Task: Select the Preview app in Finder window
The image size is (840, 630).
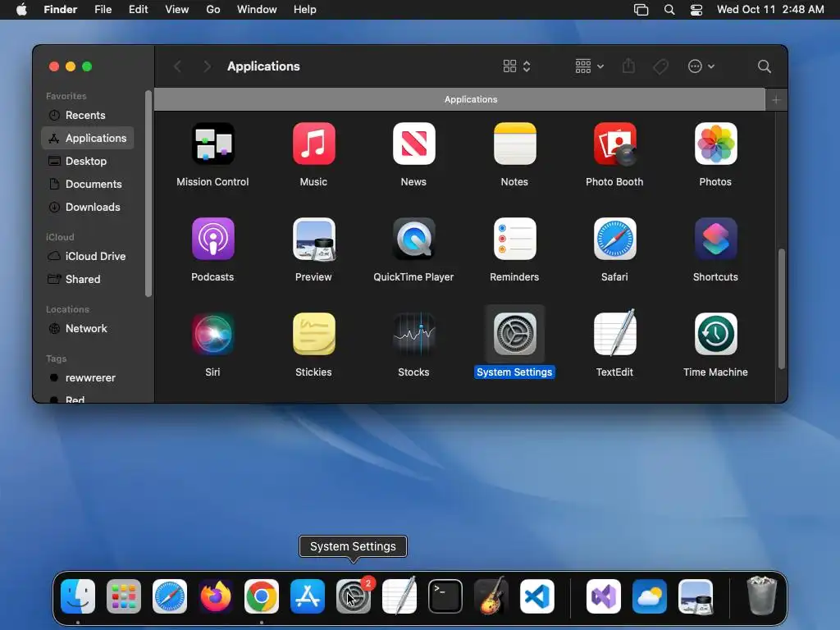Action: click(x=313, y=239)
